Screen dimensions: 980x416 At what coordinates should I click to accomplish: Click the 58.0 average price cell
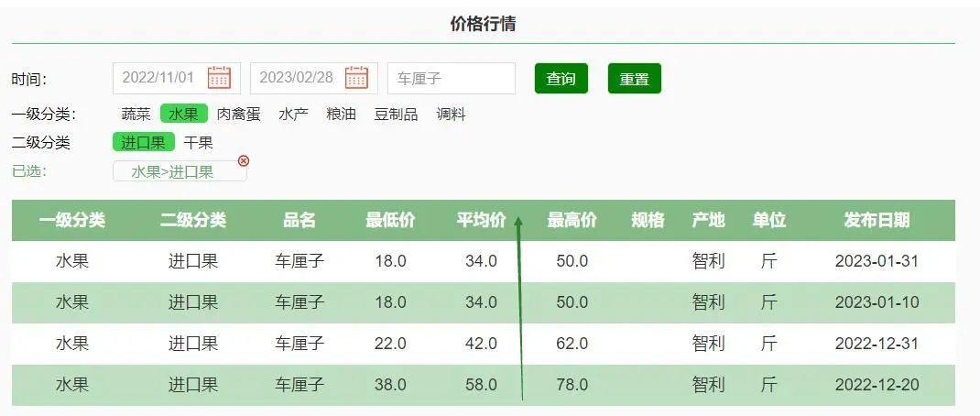point(481,385)
